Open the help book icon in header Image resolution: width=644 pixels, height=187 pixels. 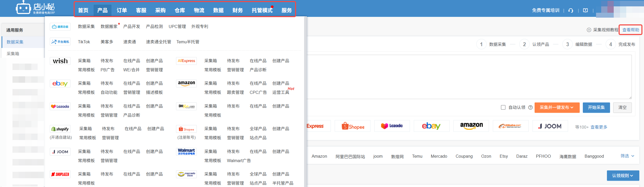tap(585, 10)
